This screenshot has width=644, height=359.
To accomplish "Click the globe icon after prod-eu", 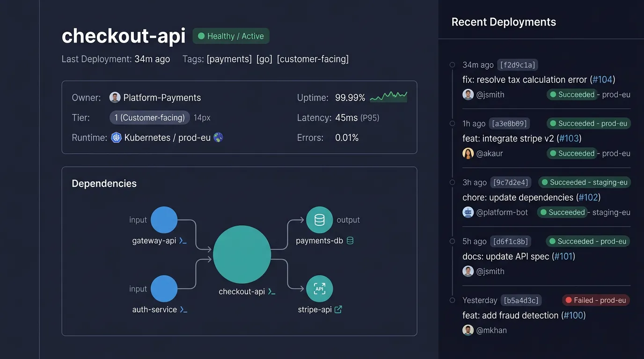I will point(218,137).
